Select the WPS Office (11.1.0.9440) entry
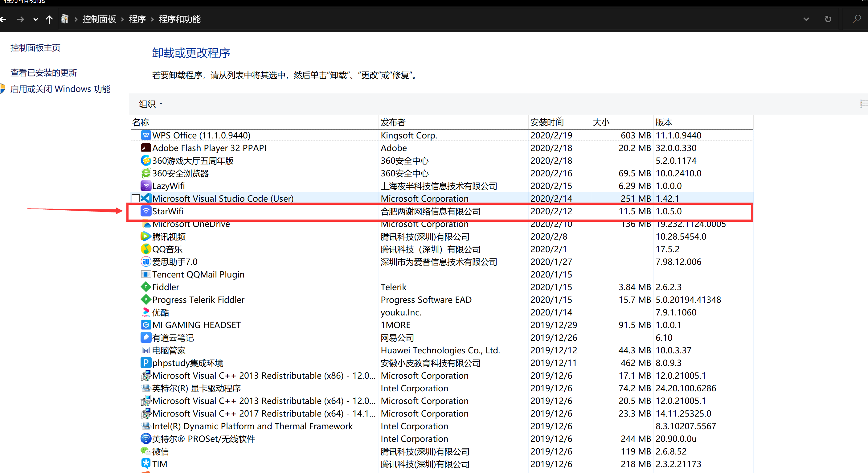The height and width of the screenshot is (473, 868). coord(442,135)
